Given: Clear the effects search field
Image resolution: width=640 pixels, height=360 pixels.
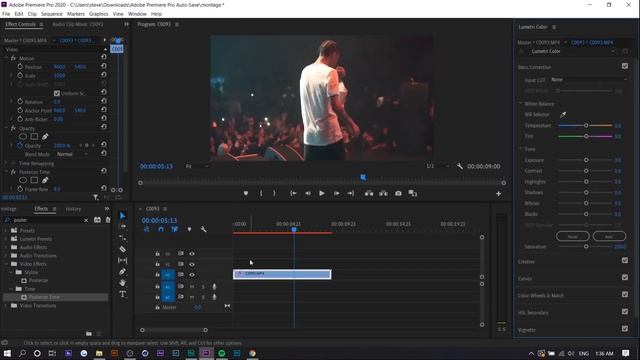Looking at the screenshot, I should (x=86, y=220).
